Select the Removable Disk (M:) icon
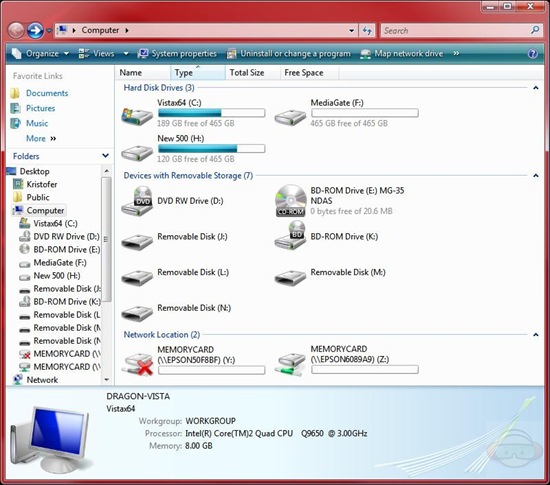550x485 pixels. [290, 277]
